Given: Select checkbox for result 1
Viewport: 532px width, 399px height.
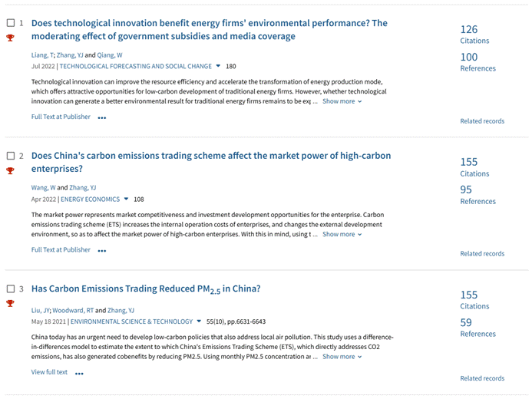Looking at the screenshot, I should pyautogui.click(x=11, y=23).
